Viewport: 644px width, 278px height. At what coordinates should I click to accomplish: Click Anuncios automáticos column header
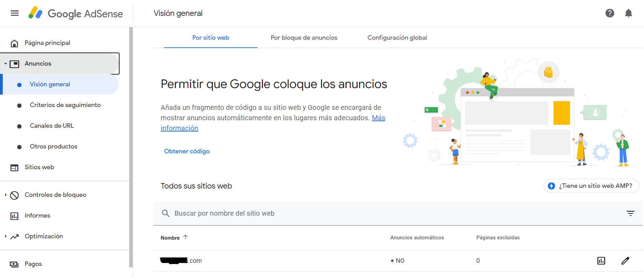(x=417, y=238)
